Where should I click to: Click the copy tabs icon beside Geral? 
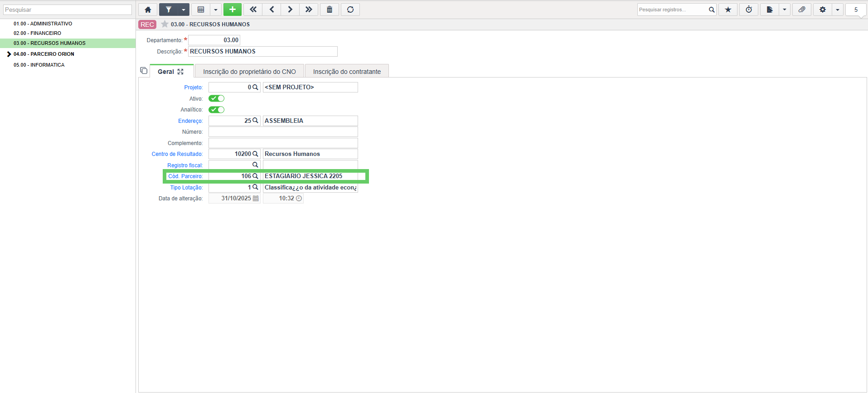coord(144,71)
